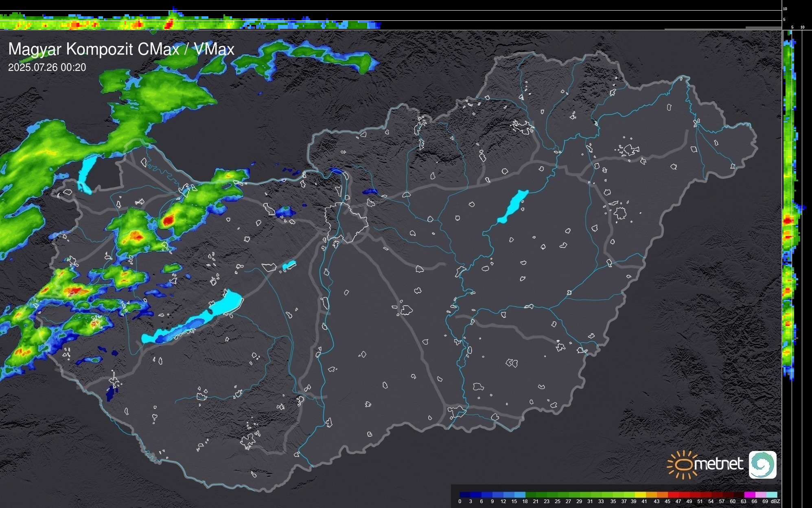
Task: Click the right side VMax profile red cell
Action: [788, 220]
